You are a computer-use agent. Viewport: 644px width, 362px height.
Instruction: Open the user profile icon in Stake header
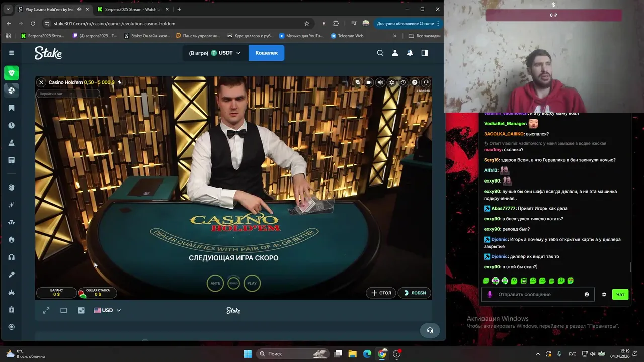click(x=395, y=53)
